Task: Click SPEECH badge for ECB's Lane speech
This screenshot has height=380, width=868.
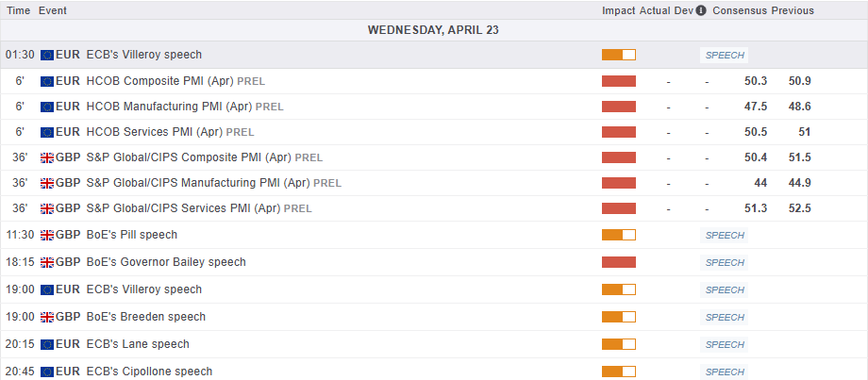Action: tap(725, 344)
